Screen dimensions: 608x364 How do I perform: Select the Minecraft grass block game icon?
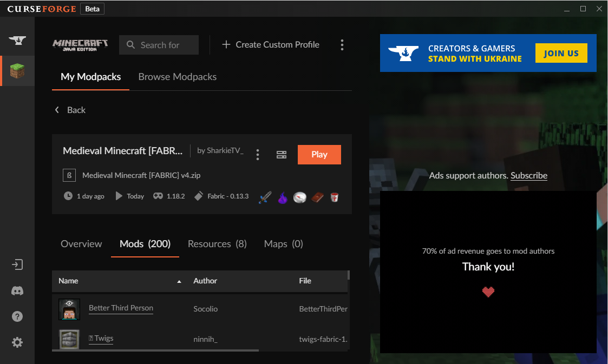(x=17, y=71)
